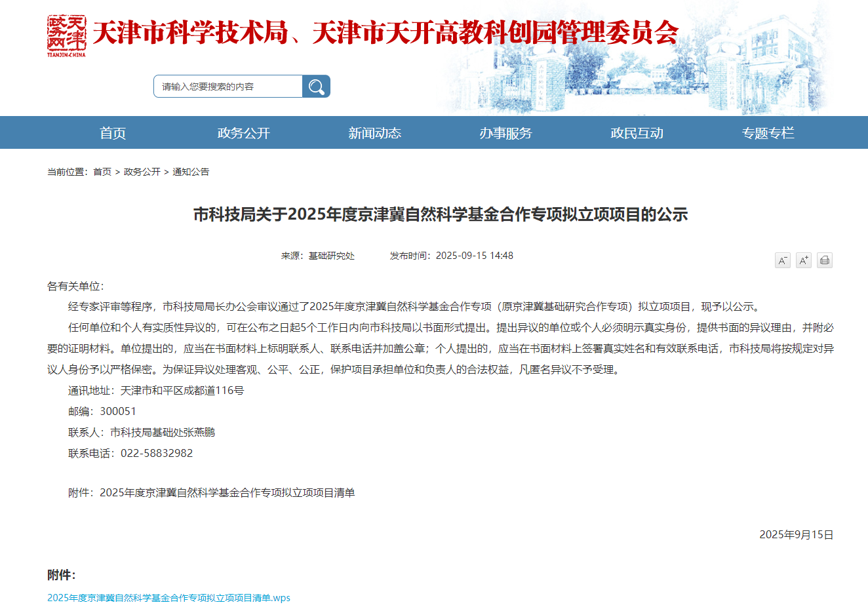This screenshot has height=611, width=868.
Task: Increase font size with the A+ icon
Action: [803, 260]
